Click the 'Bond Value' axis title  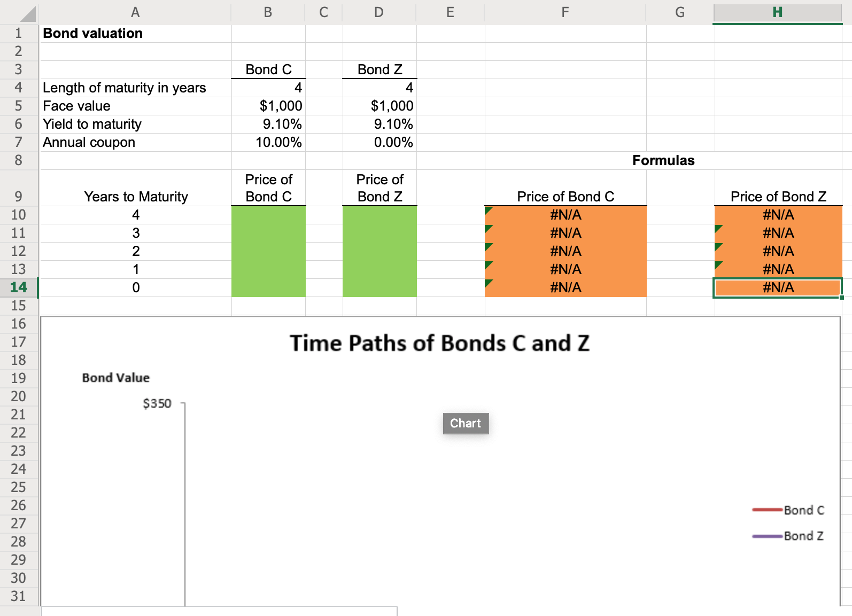pos(115,378)
